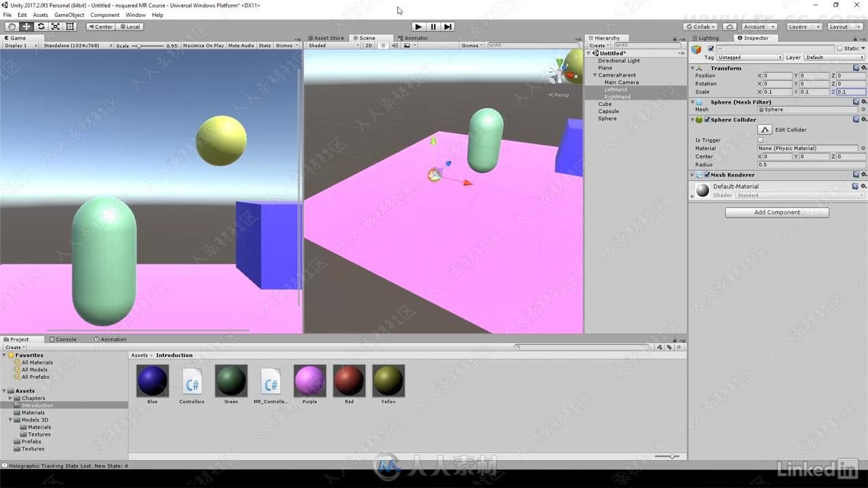Switch to the Lighting tab
This screenshot has width=868, height=488.
[705, 38]
